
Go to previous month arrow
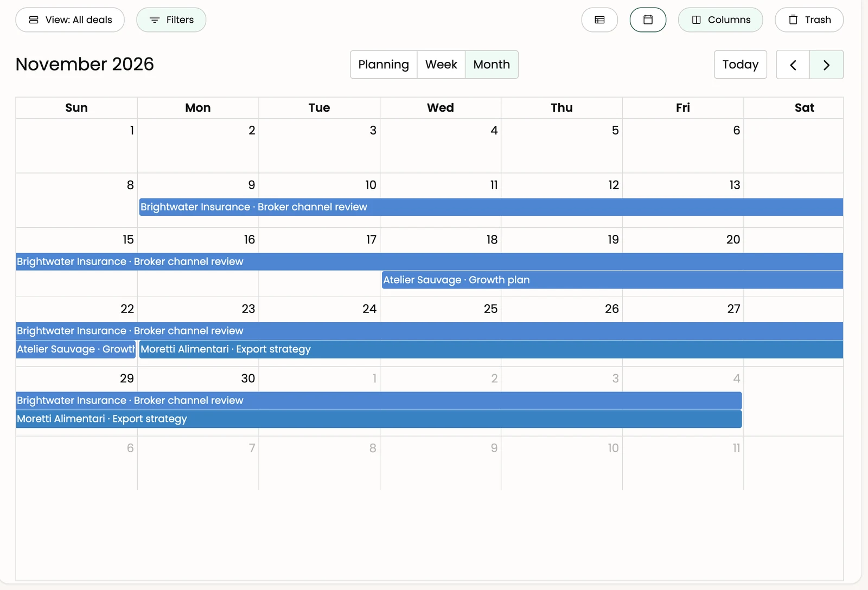click(793, 65)
